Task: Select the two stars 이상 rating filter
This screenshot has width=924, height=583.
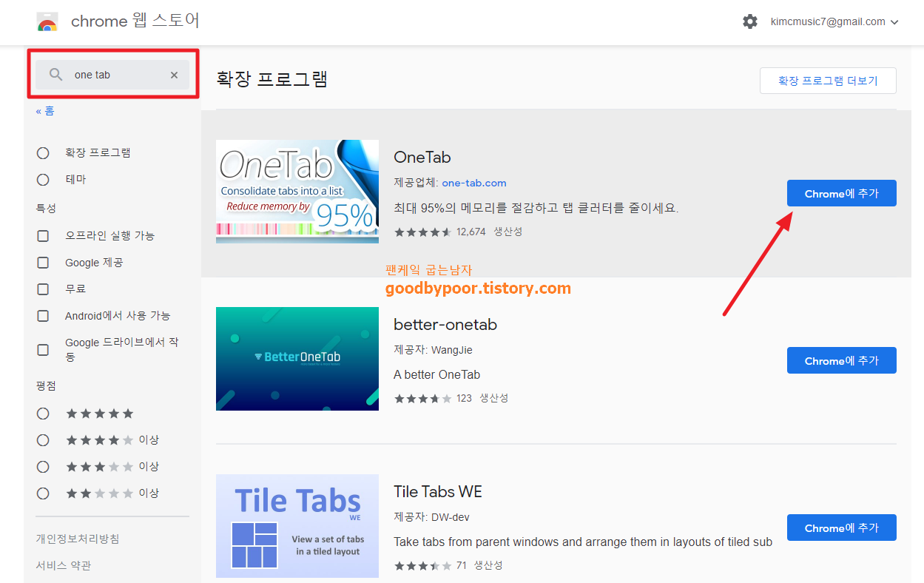Action: pos(43,493)
